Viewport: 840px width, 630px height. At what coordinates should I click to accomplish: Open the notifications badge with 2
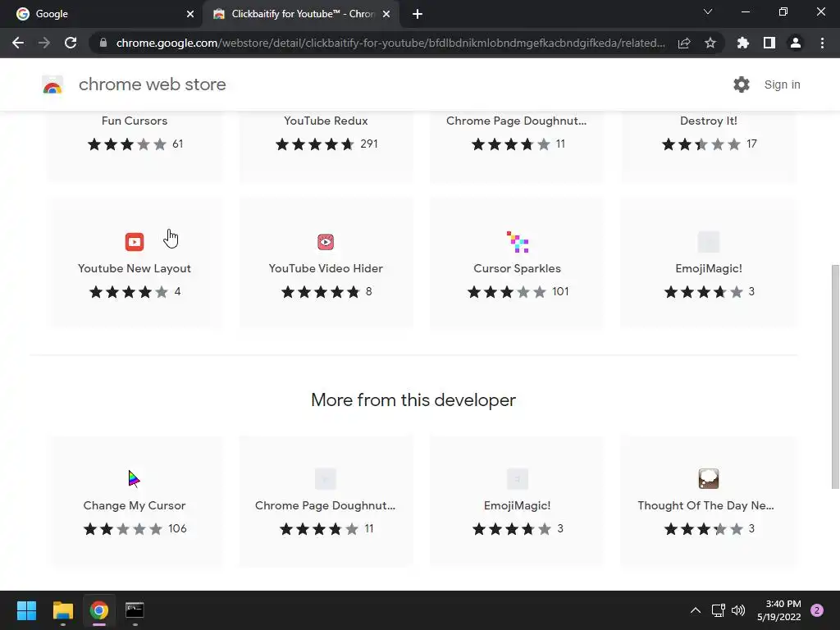[x=817, y=610]
